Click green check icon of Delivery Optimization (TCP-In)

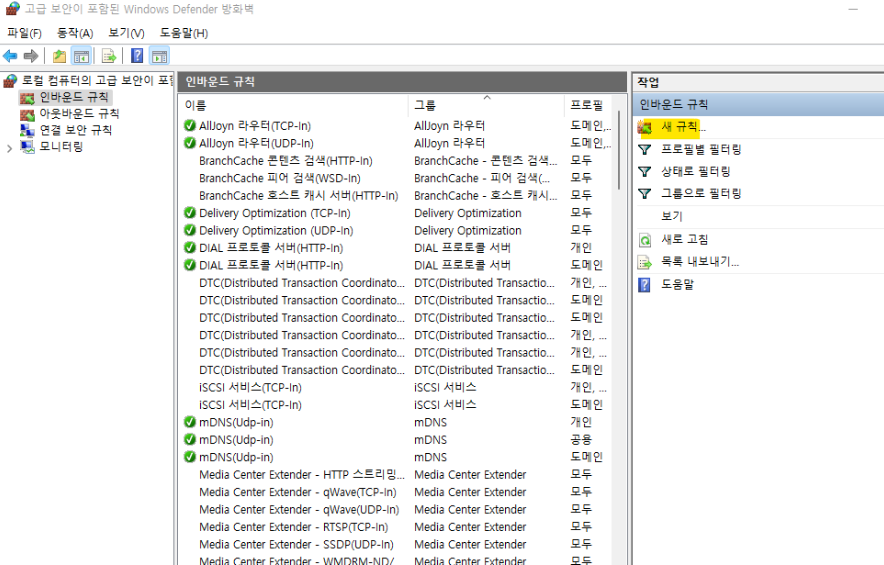[190, 213]
